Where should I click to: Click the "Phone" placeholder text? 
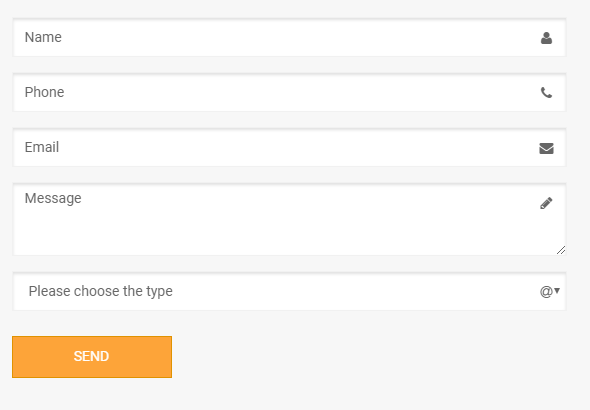coord(44,92)
